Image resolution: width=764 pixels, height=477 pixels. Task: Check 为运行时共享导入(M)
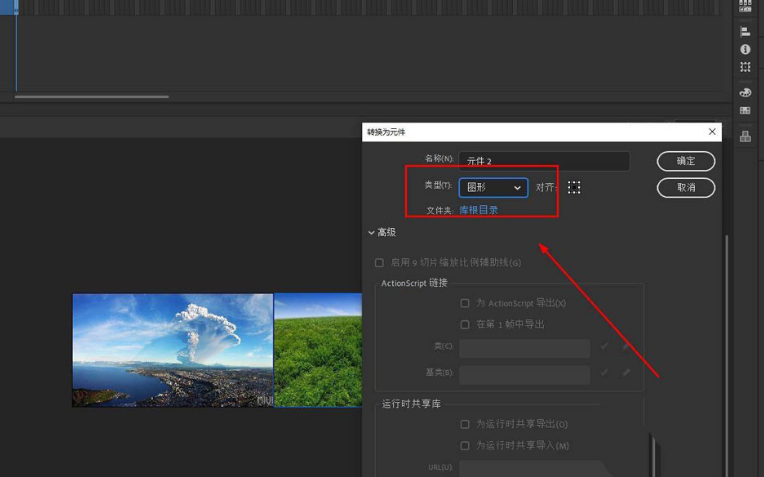click(465, 446)
